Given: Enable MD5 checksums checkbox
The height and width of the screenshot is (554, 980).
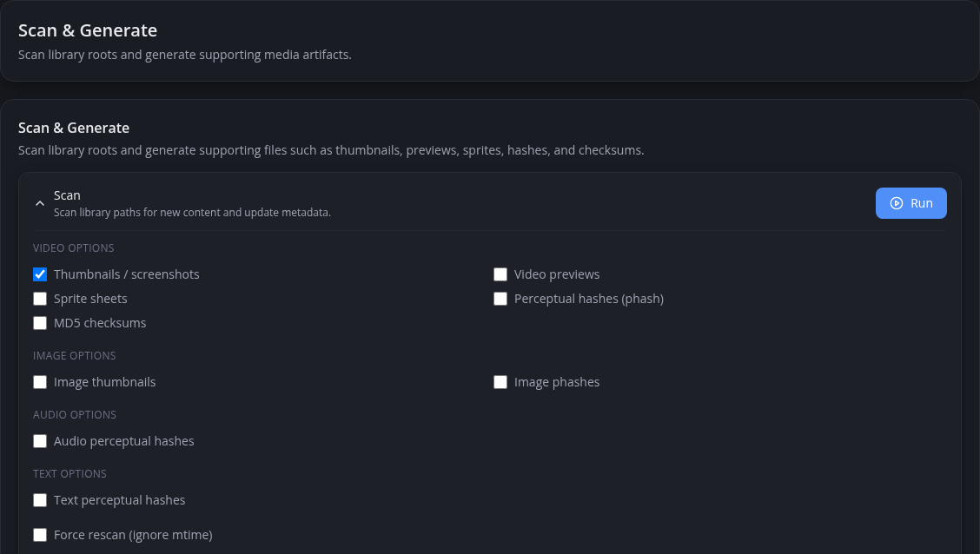Looking at the screenshot, I should (40, 323).
